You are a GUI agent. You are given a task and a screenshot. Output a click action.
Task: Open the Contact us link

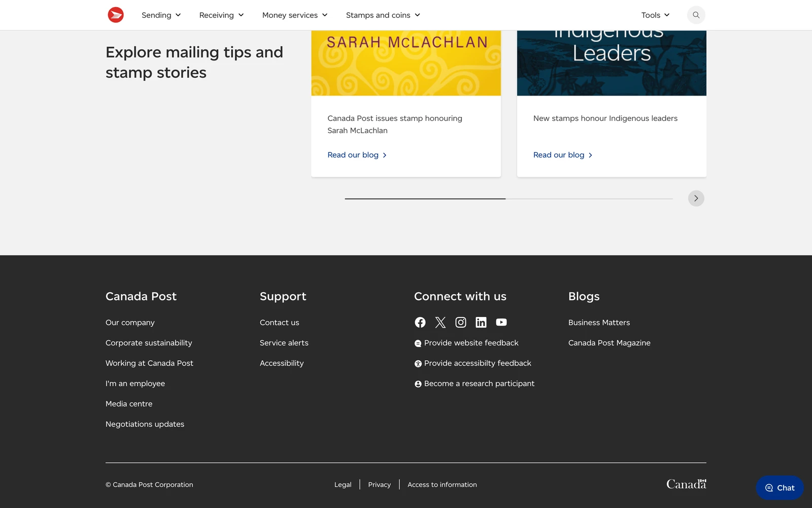click(279, 323)
